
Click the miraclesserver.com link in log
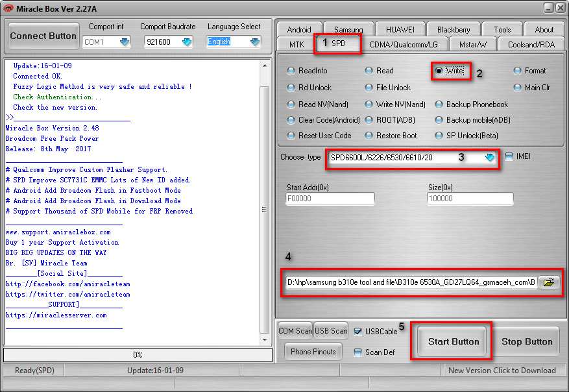coord(56,315)
